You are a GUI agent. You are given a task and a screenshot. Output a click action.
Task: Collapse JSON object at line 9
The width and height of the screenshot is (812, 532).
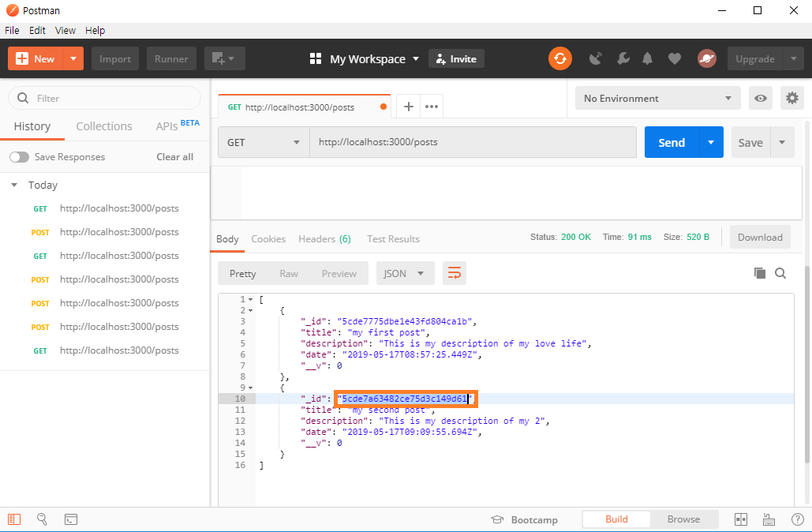click(x=251, y=388)
